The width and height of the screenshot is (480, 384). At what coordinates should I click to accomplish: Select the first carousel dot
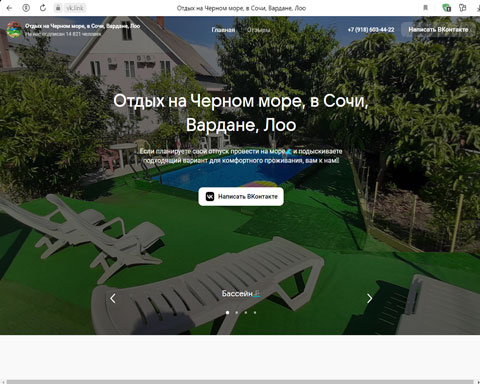pos(227,313)
